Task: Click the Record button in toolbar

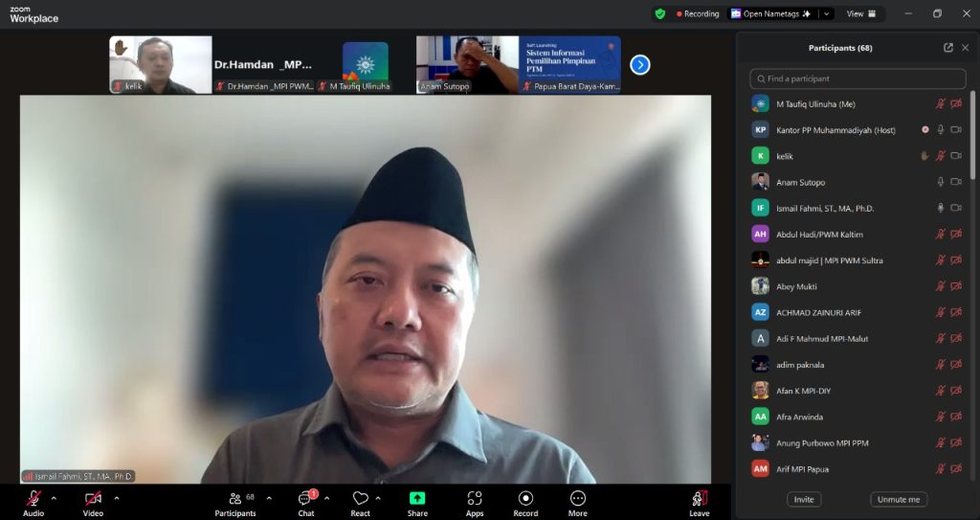Action: [525, 501]
